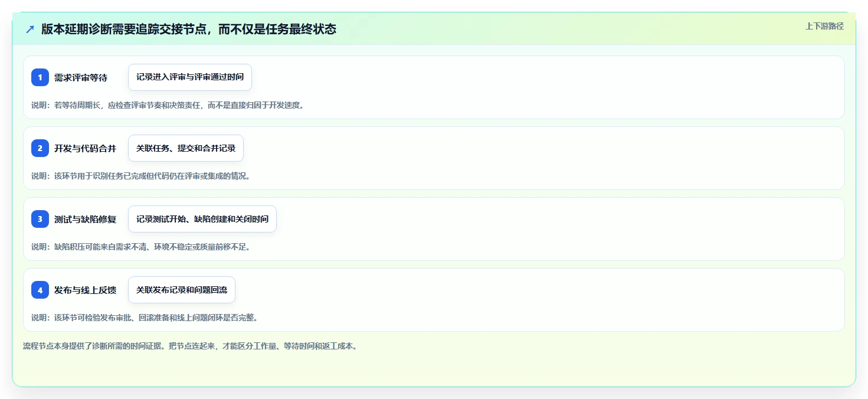Click the 需求评审等待 step title
This screenshot has width=868, height=399.
81,77
